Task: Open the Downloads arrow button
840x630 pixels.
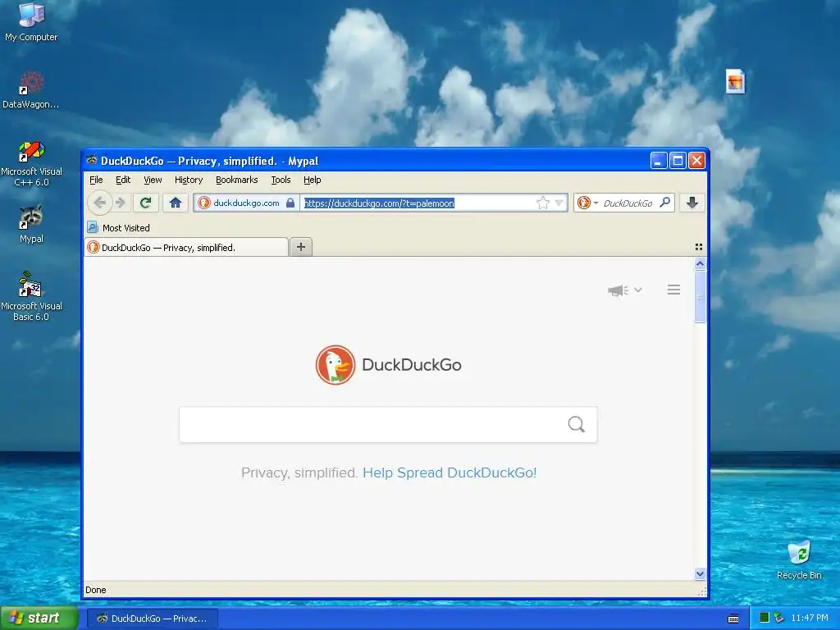Action: click(692, 203)
